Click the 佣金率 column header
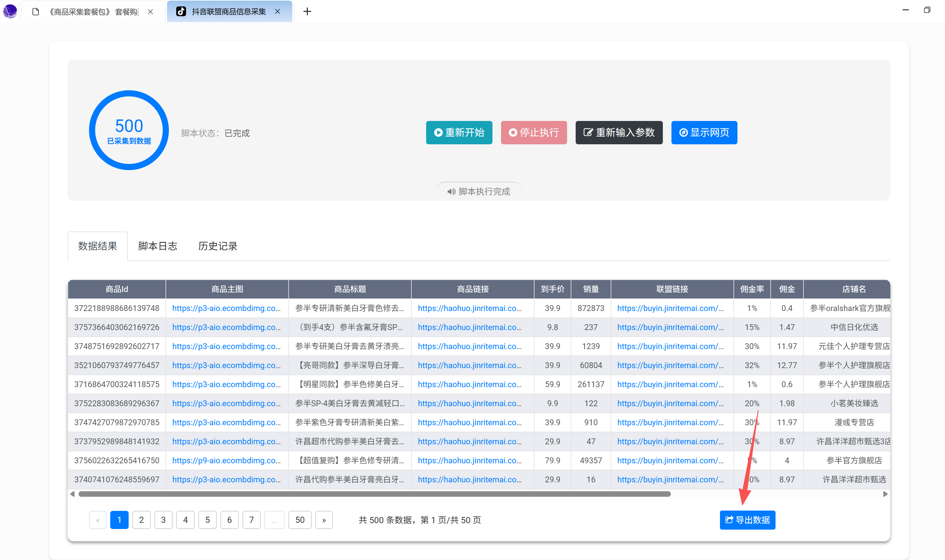 (752, 289)
